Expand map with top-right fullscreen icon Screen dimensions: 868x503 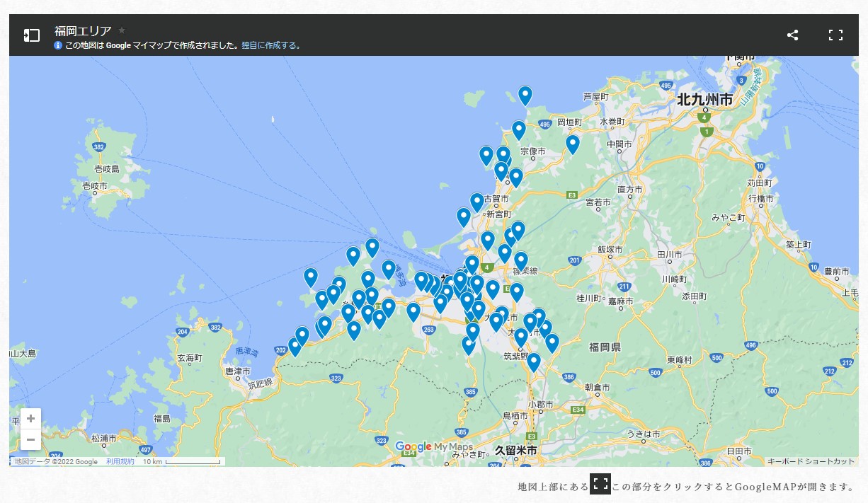(x=835, y=35)
